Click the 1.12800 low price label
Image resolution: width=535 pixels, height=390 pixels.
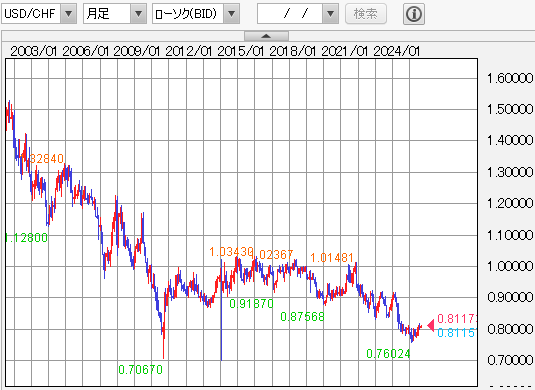click(27, 238)
